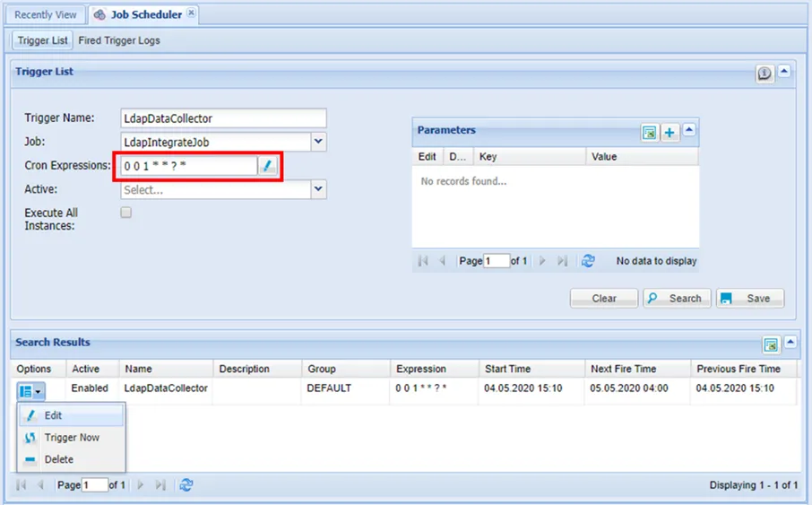The image size is (812, 505).
Task: Add a new parameter with plus icon
Action: [x=669, y=132]
